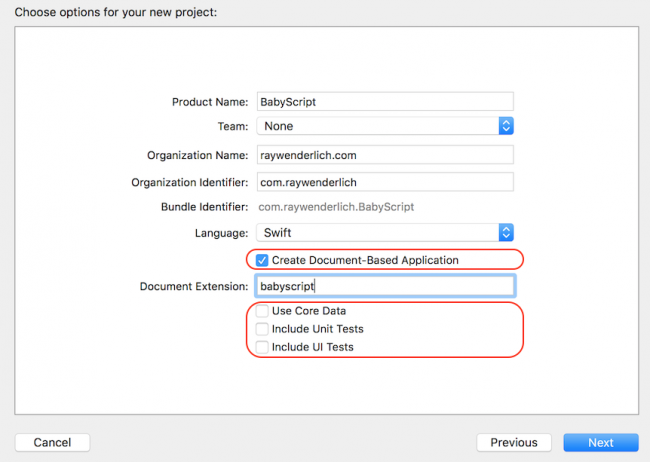
Task: Expand the Language dropdown showing Swift
Action: pyautogui.click(x=385, y=232)
